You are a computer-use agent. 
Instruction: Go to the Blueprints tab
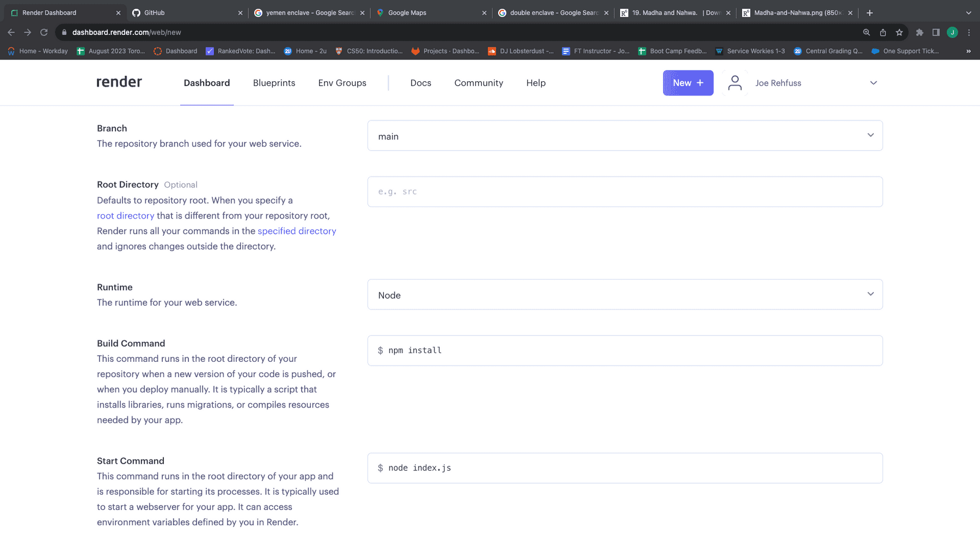274,83
